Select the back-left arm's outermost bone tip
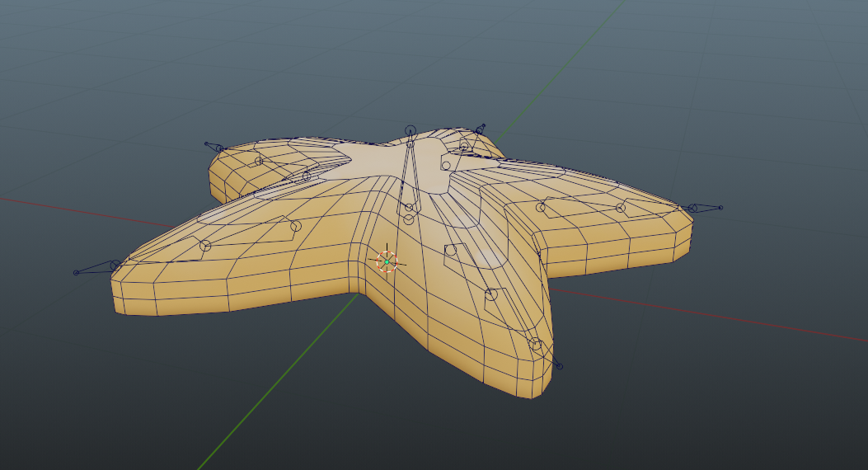Screen dimensions: 868x470 207,144
